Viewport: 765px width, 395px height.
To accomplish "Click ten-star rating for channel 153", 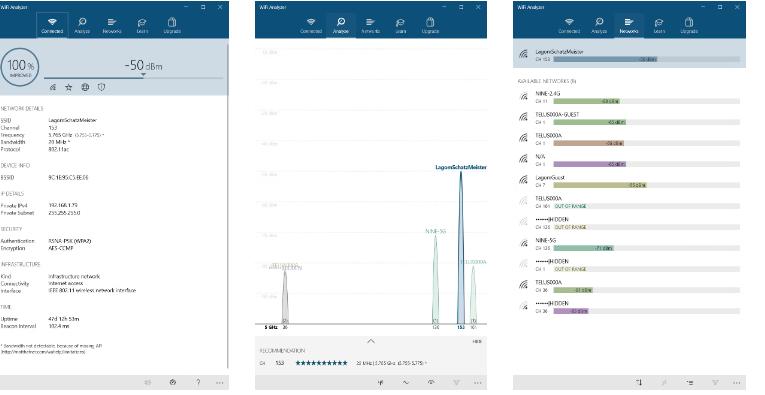I will point(322,363).
